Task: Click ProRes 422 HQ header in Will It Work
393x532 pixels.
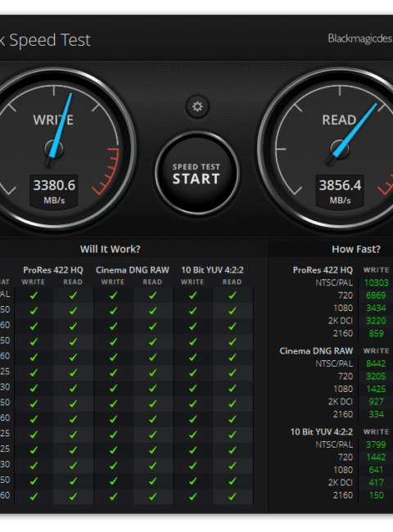Action: click(x=53, y=270)
